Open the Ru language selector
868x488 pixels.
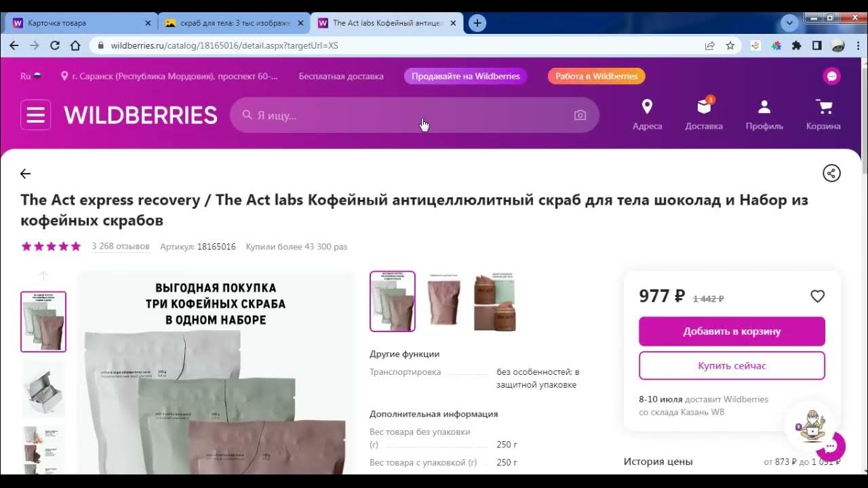(31, 76)
